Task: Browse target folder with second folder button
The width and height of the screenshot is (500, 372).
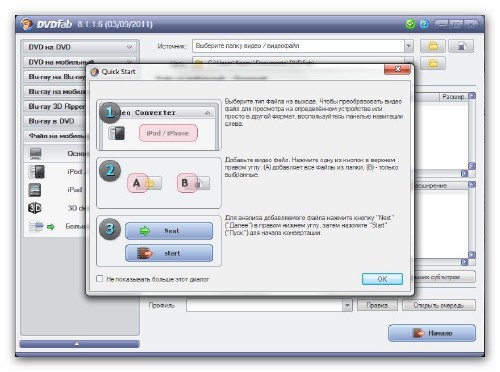Action: pos(433,63)
